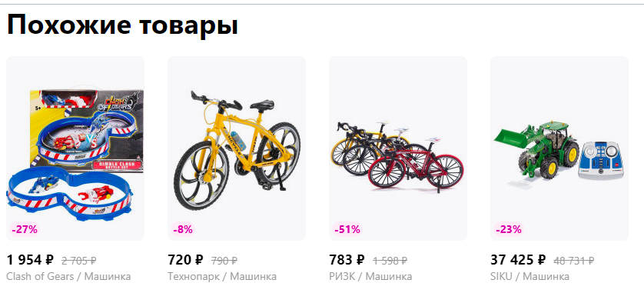Click the 783 ₽ price
644x303 pixels.
[x=347, y=260]
